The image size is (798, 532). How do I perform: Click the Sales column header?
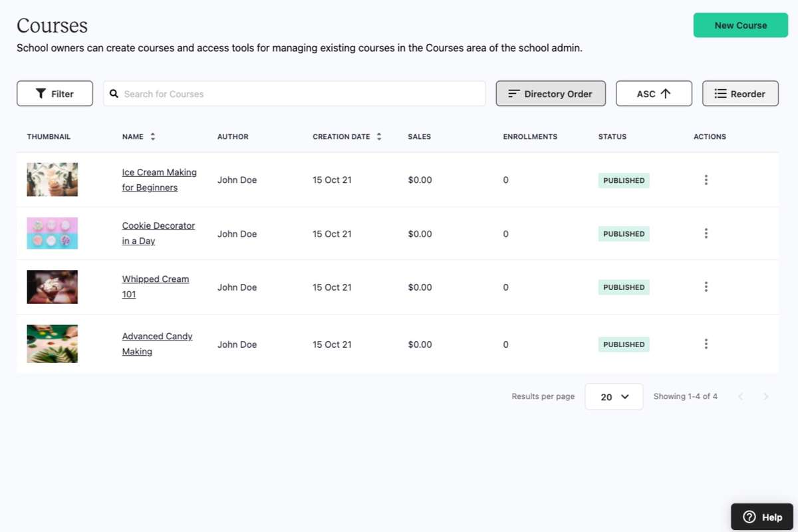pos(420,136)
